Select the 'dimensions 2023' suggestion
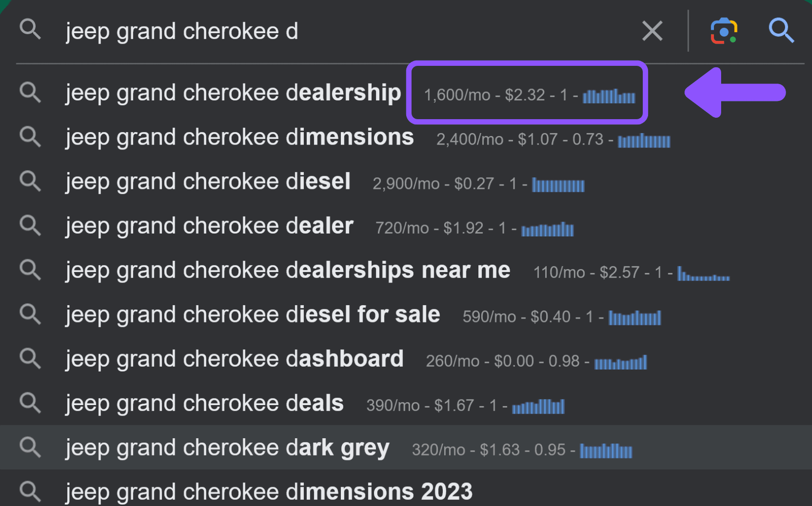Screen dimensions: 812x506 coord(269,492)
